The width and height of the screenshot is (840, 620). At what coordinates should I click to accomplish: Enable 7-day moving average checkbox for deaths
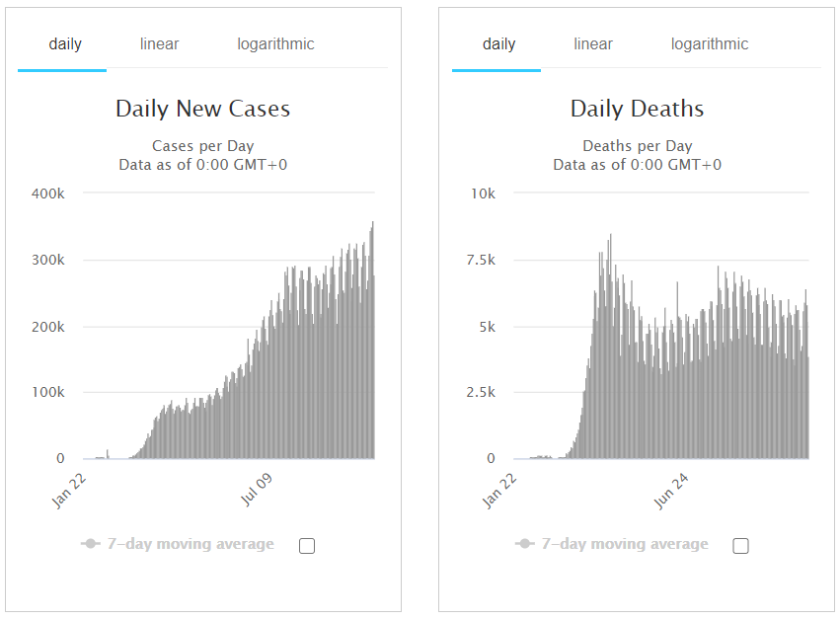pos(741,545)
